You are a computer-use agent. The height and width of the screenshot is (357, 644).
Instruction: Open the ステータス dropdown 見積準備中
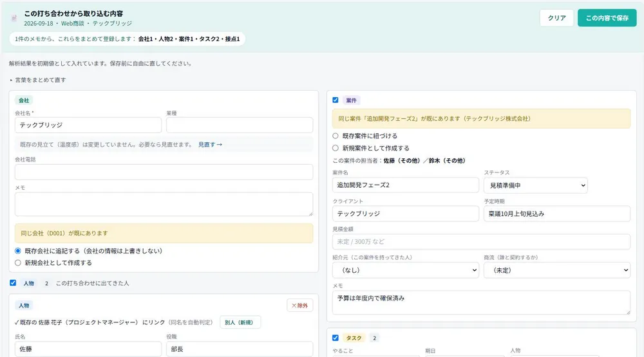click(536, 185)
